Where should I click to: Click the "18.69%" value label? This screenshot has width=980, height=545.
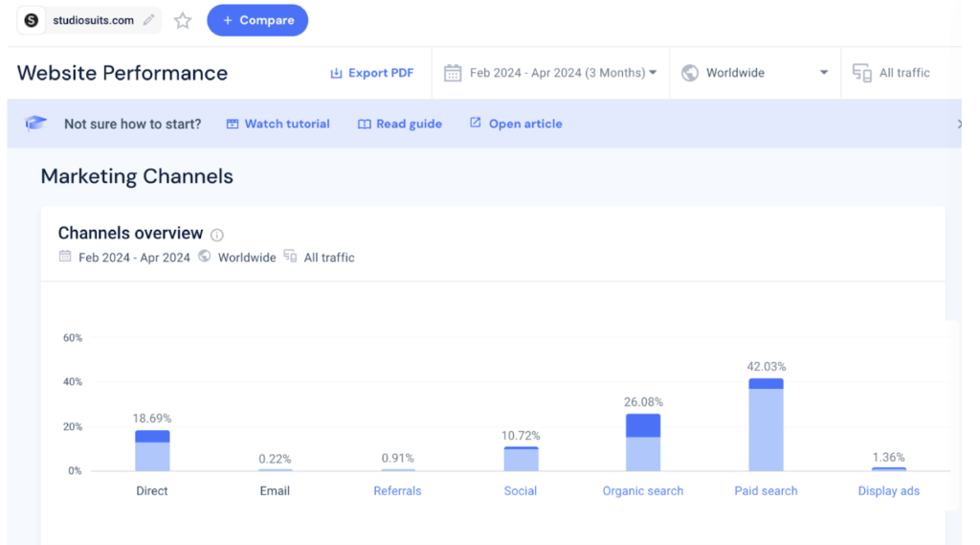click(152, 418)
